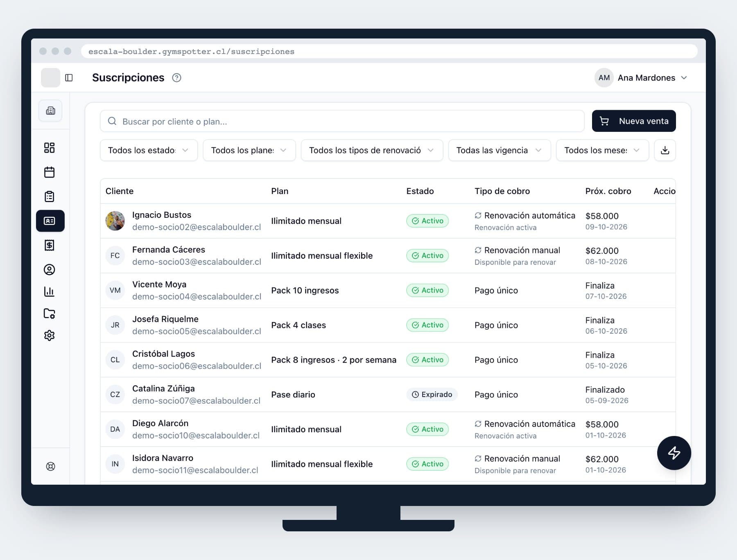The width and height of the screenshot is (737, 560).
Task: Click the search by client or plan field
Action: [x=342, y=121]
